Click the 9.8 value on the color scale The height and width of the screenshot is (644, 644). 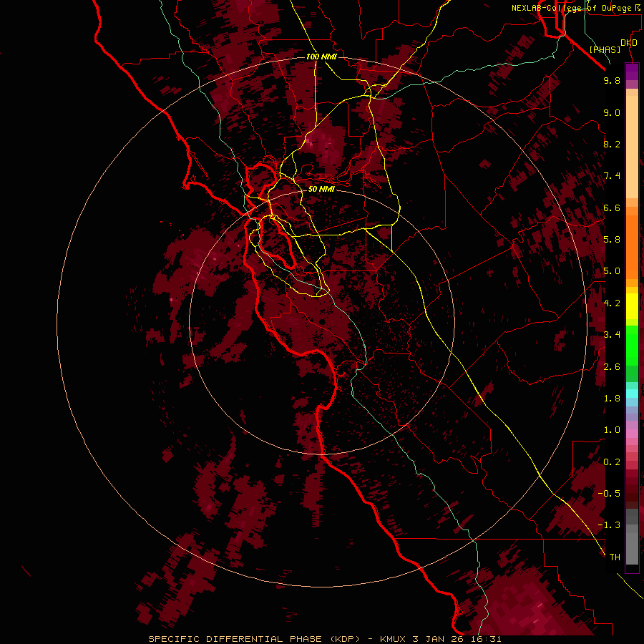(x=612, y=80)
